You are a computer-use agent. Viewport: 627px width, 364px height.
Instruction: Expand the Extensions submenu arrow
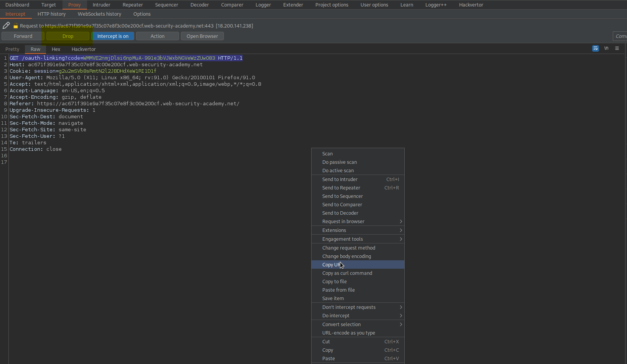401,230
